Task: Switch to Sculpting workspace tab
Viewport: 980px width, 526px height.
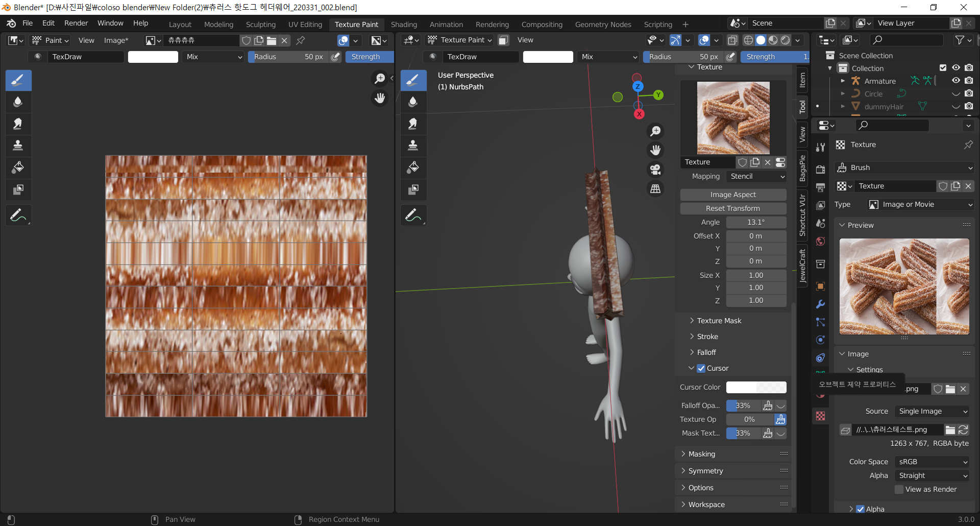Action: (x=260, y=24)
